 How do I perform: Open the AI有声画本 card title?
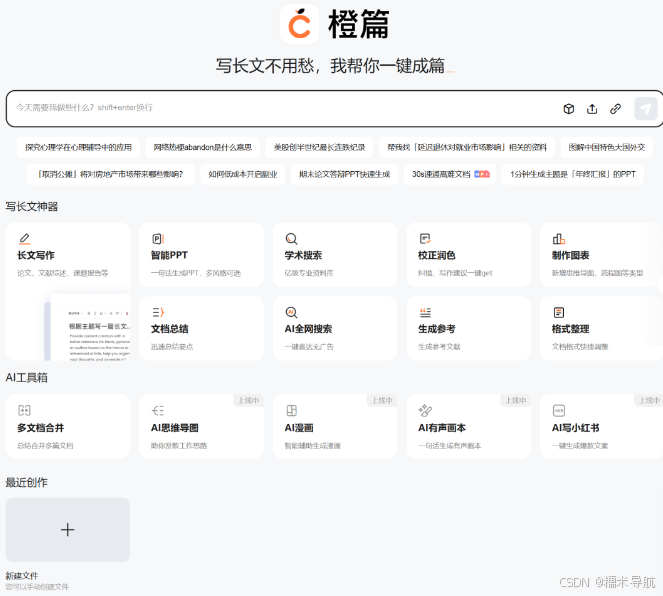(x=442, y=428)
